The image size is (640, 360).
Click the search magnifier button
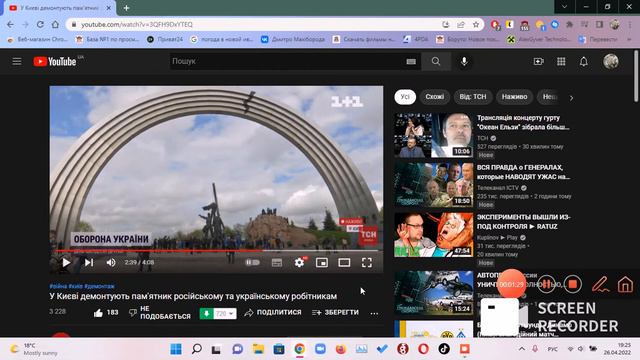pos(436,61)
